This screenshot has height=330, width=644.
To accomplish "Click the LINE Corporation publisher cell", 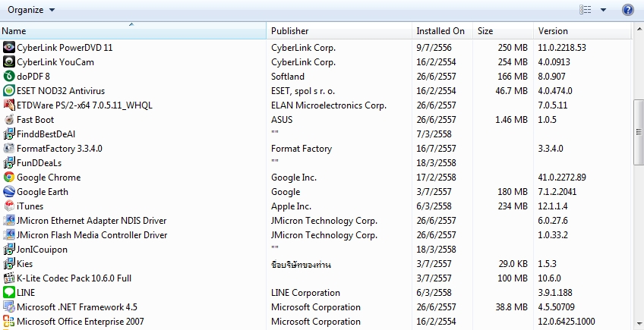I will coord(305,293).
